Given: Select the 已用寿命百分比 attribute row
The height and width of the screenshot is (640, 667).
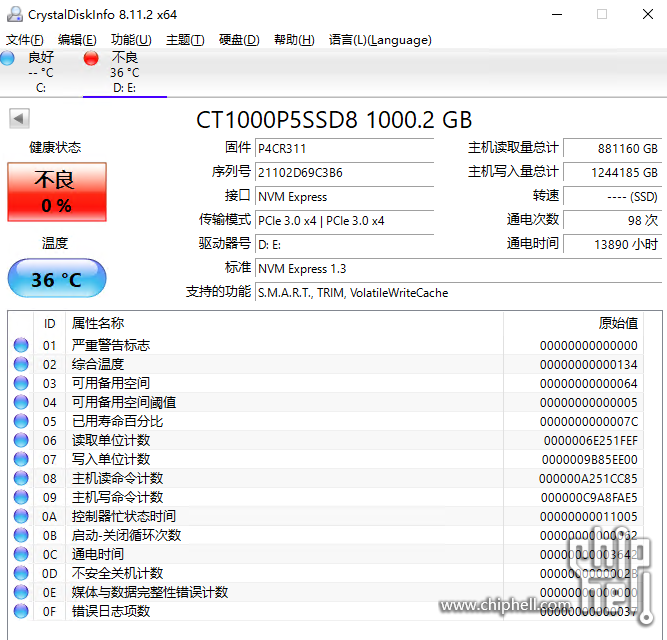Looking at the screenshot, I should pos(326,421).
